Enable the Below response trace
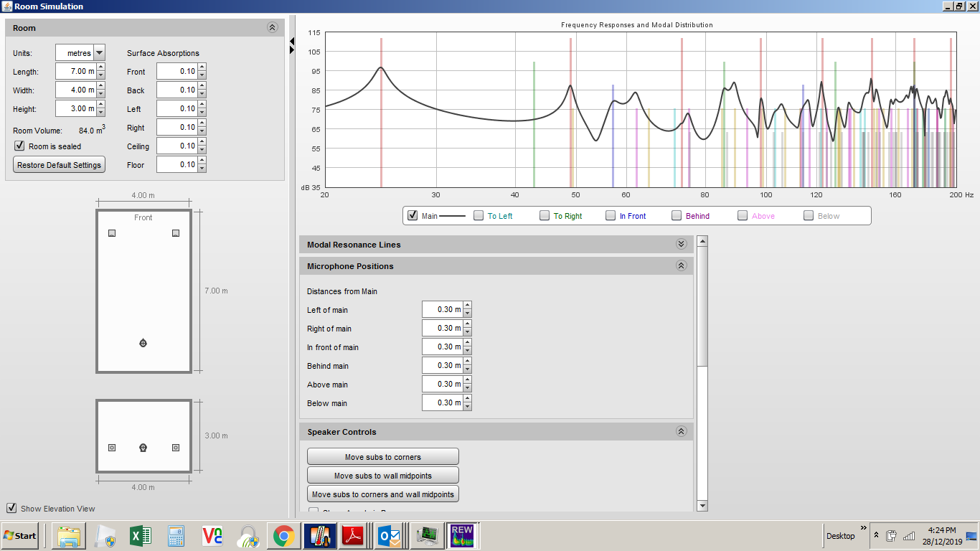The height and width of the screenshot is (551, 980). pos(809,215)
